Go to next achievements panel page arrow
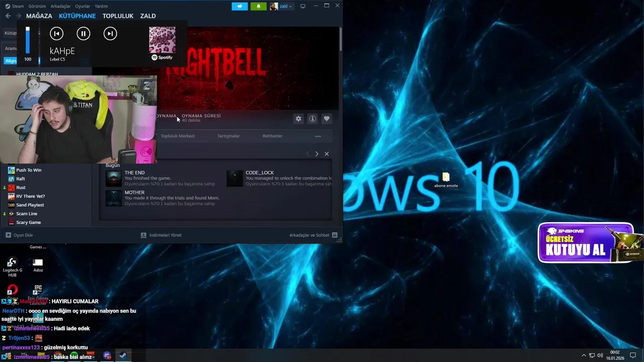Image resolution: width=644 pixels, height=362 pixels. pyautogui.click(x=316, y=154)
